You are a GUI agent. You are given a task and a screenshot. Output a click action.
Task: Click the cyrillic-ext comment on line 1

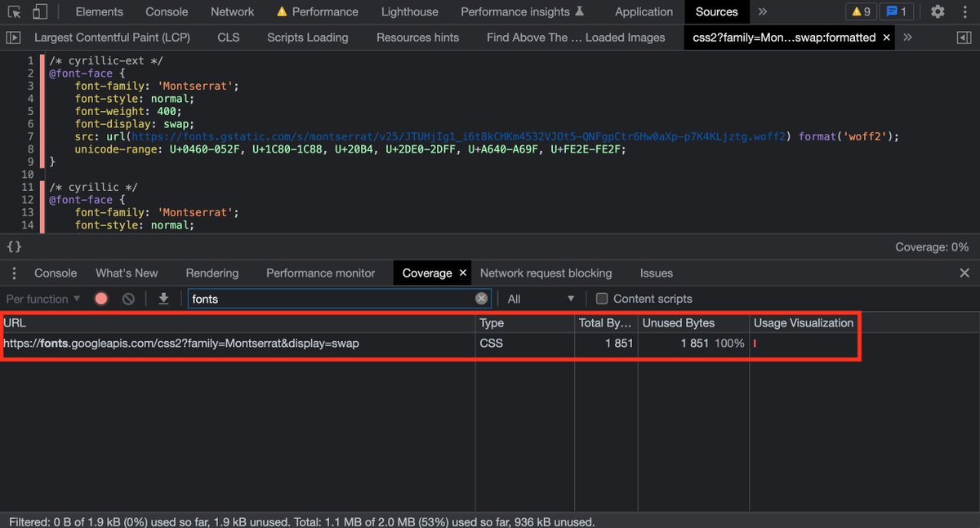coord(106,60)
